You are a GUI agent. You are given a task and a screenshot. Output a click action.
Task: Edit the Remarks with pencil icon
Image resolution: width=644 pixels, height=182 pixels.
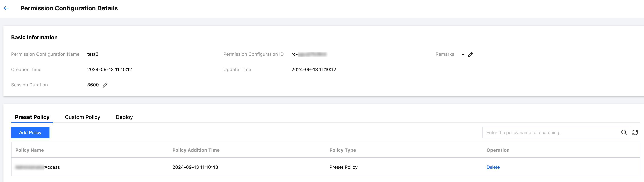coord(470,54)
